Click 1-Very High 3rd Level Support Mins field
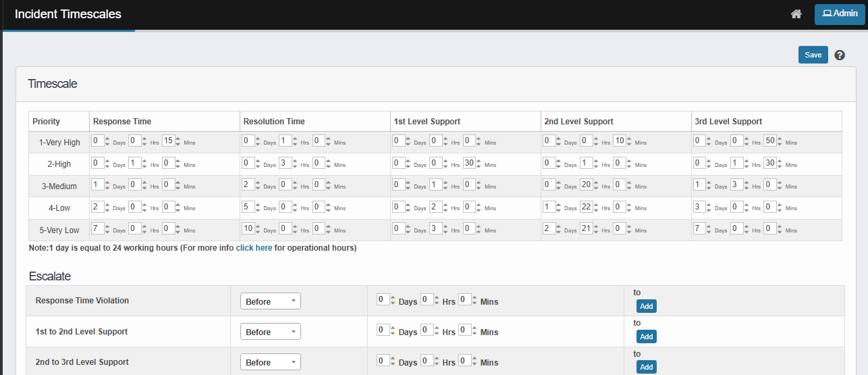Image resolution: width=868 pixels, height=375 pixels. coord(769,141)
